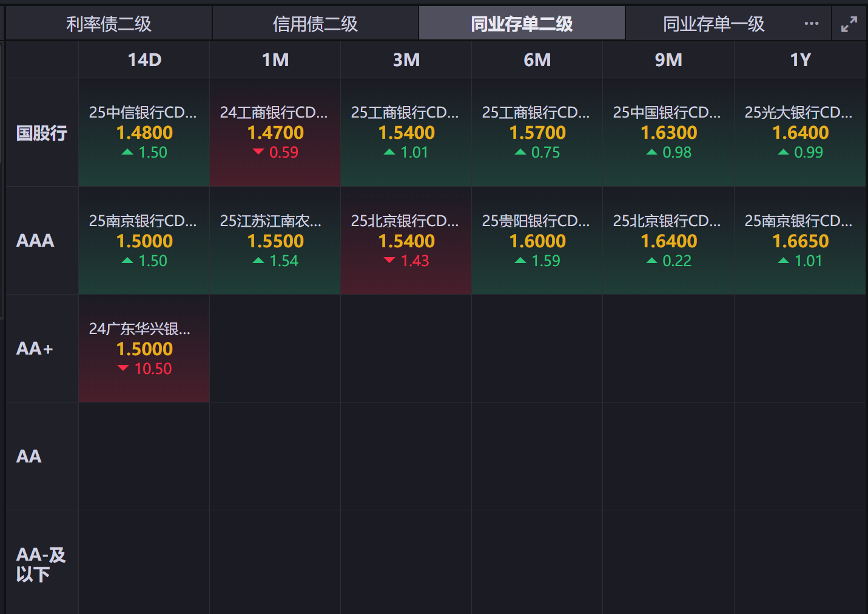Image resolution: width=868 pixels, height=614 pixels.
Task: Click the 1Y column header
Action: 800,60
